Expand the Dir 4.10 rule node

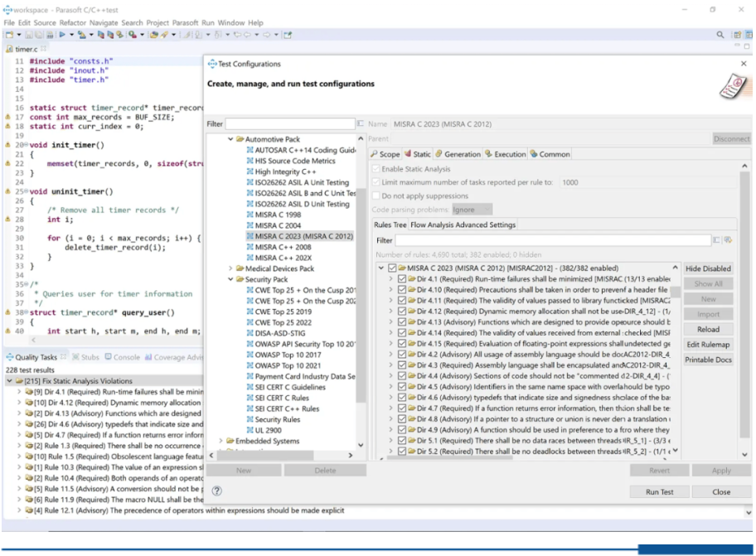click(390, 289)
